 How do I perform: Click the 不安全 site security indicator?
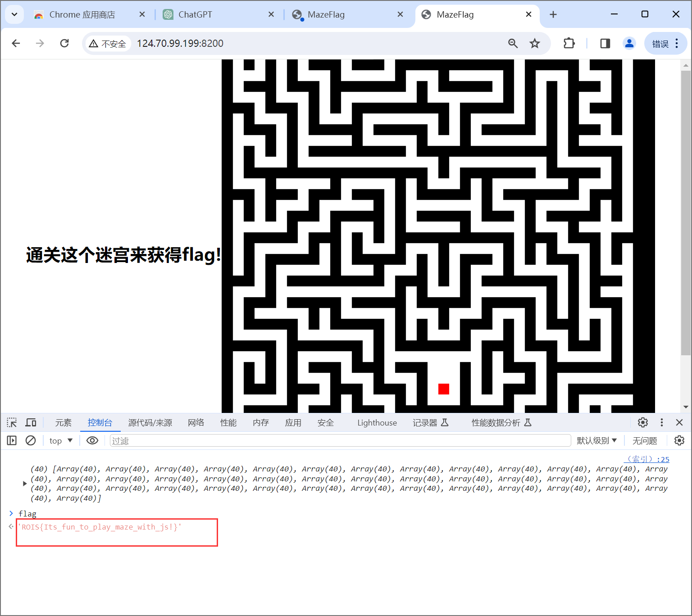108,43
